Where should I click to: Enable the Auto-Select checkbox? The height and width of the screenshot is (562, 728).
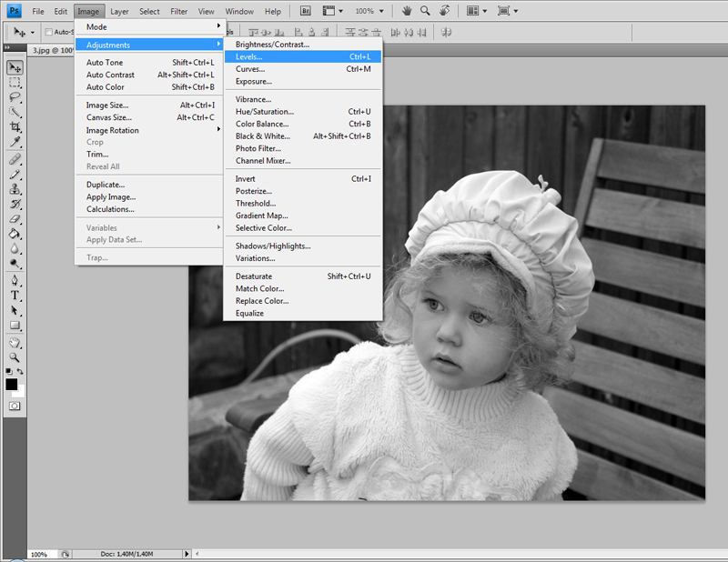tap(48, 32)
